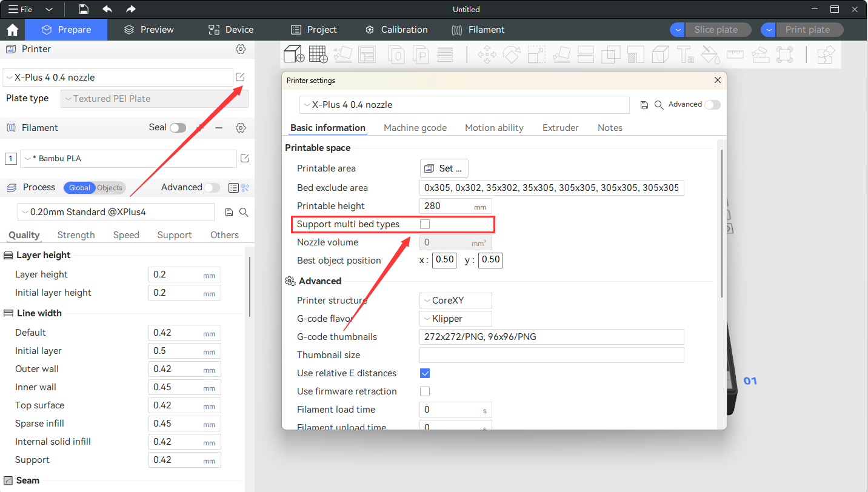This screenshot has width=868, height=492.
Task: Click search icon in Printer settings dialog
Action: click(659, 105)
